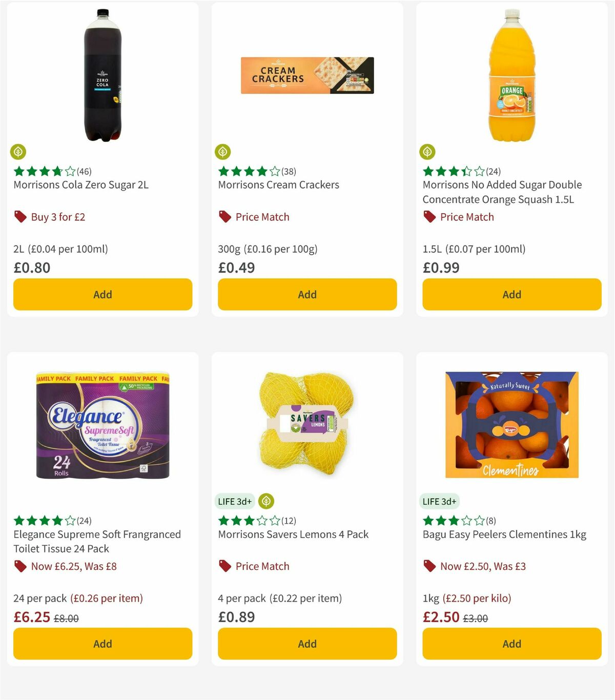The width and height of the screenshot is (615, 700).
Task: Select the tag icon beside Buy 3 for £2 offer
Action: (20, 217)
